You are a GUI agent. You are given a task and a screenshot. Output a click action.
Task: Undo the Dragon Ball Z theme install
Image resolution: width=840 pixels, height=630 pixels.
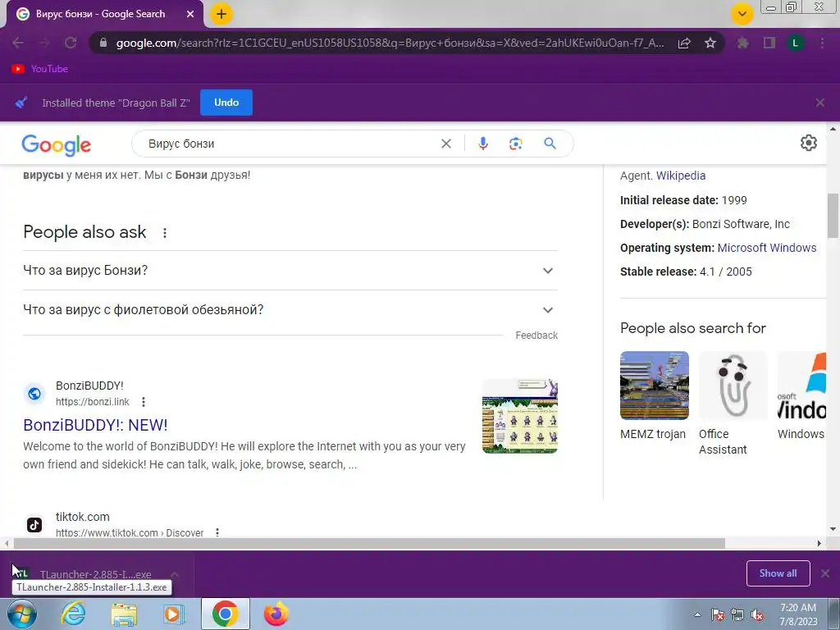(226, 103)
